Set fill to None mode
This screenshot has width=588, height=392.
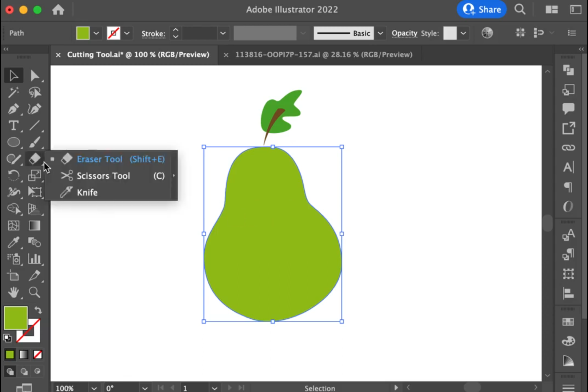click(37, 355)
